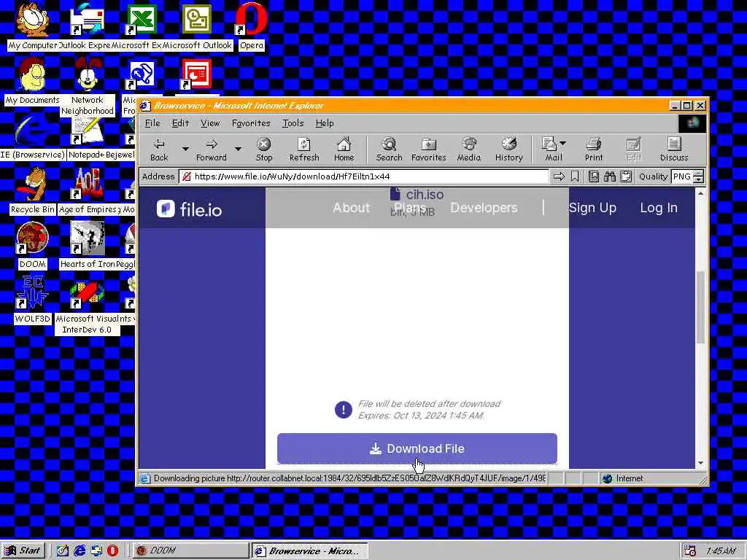Viewport: 747px width, 560px height.
Task: Click the page vertical scrollbar thumb
Action: click(x=700, y=307)
